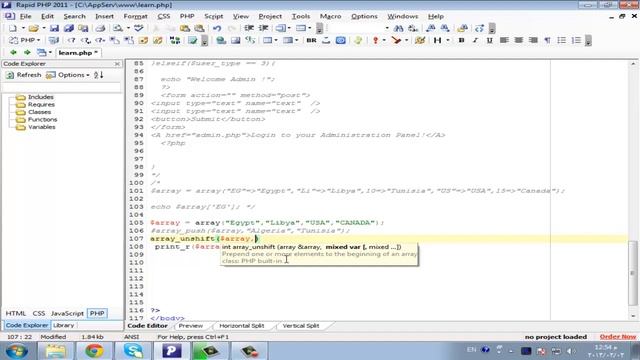Align text left
The width and height of the screenshot is (640, 360).
[x=504, y=40]
